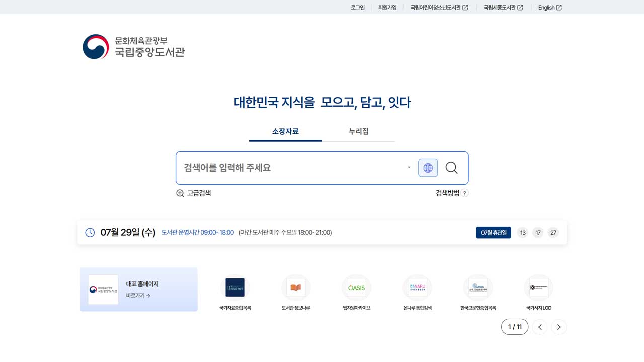Open 국립세종도서관 external link
644x362 pixels.
(503, 7)
